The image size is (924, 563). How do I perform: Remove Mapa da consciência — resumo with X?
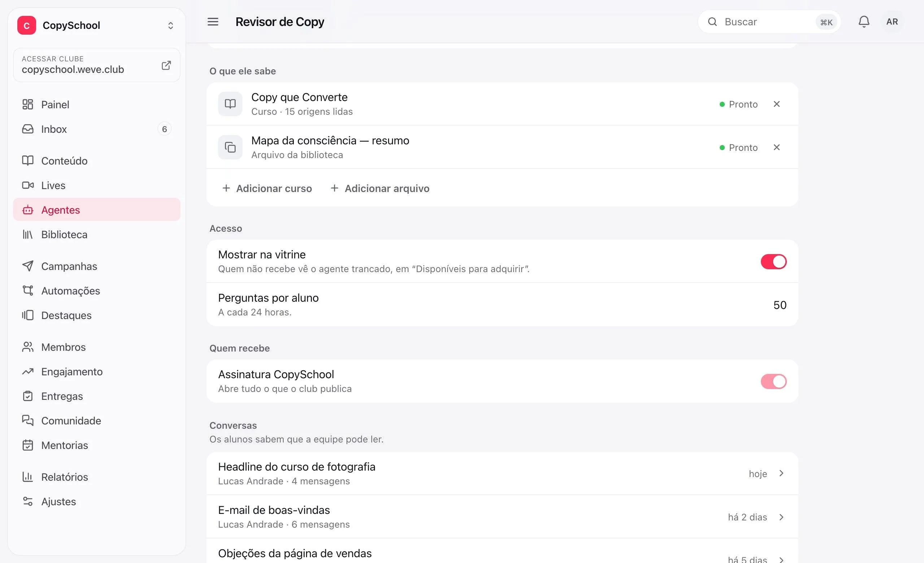(x=777, y=147)
